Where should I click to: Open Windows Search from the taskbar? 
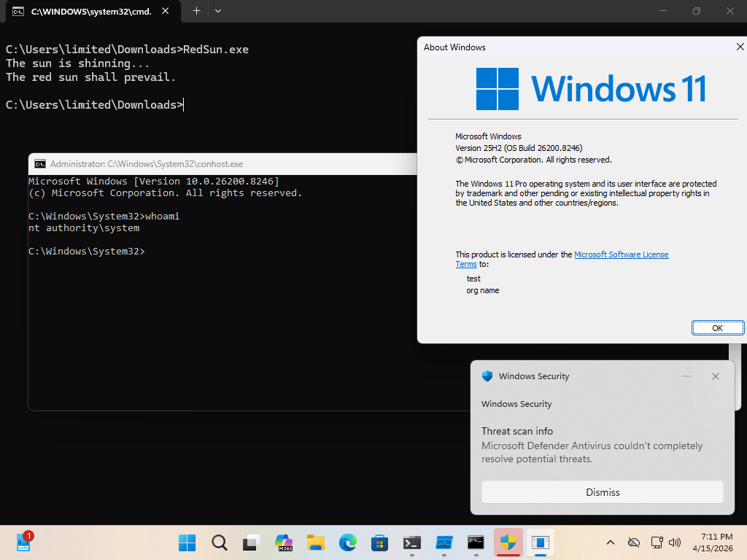219,542
